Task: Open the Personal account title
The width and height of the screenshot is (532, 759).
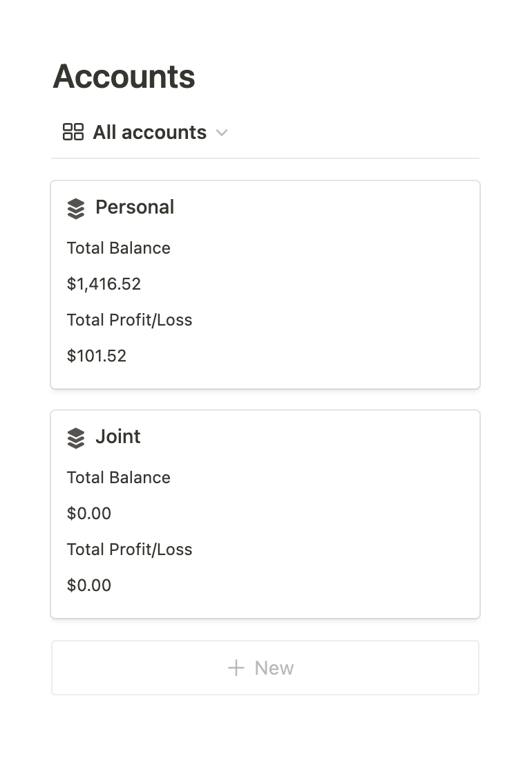Action: pos(135,207)
